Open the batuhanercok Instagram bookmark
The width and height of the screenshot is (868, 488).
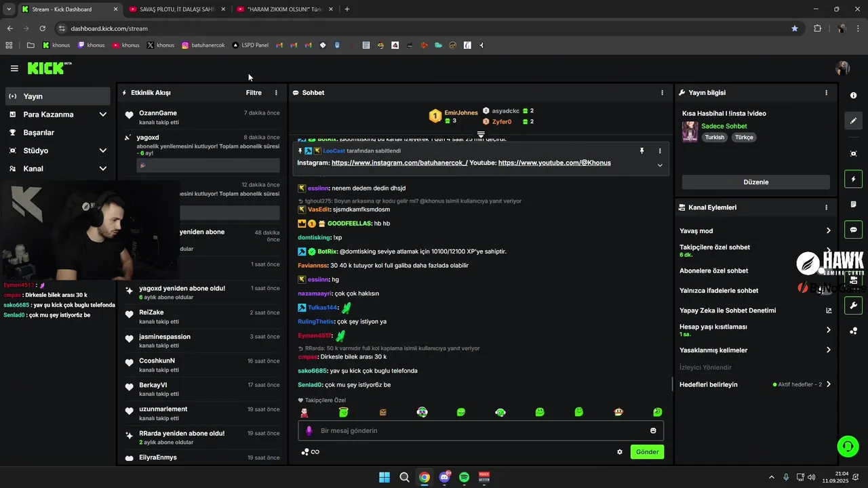(203, 45)
